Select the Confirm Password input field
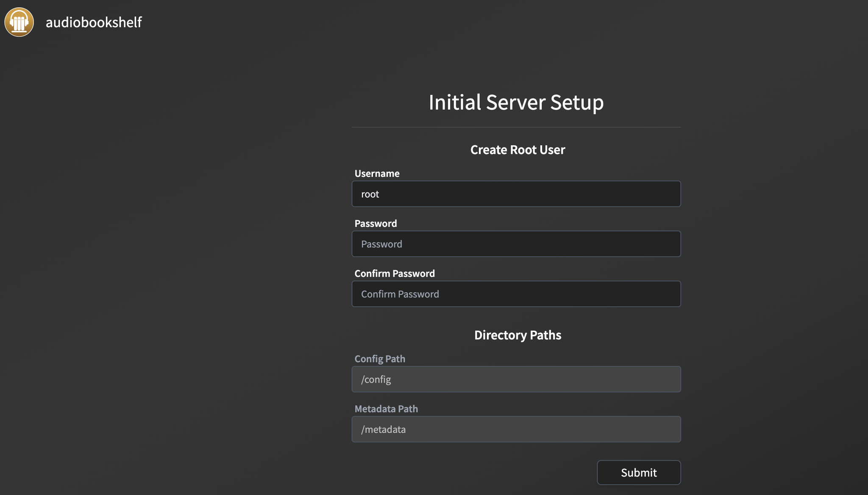Viewport: 868px width, 495px height. pos(516,294)
